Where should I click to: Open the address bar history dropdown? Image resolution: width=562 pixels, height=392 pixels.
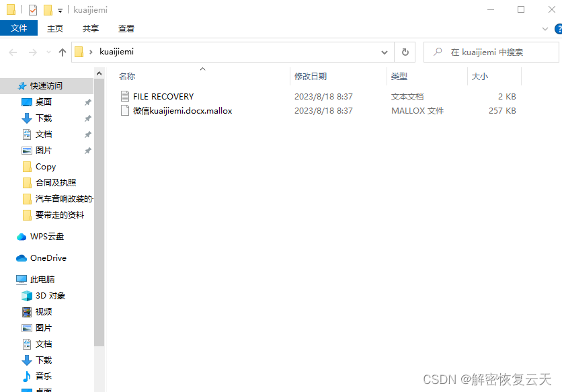pos(384,52)
